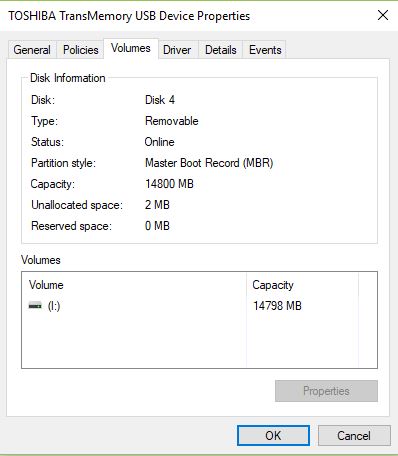Click the Disk 4 value
Image resolution: width=398 pixels, height=456 pixels.
[160, 100]
